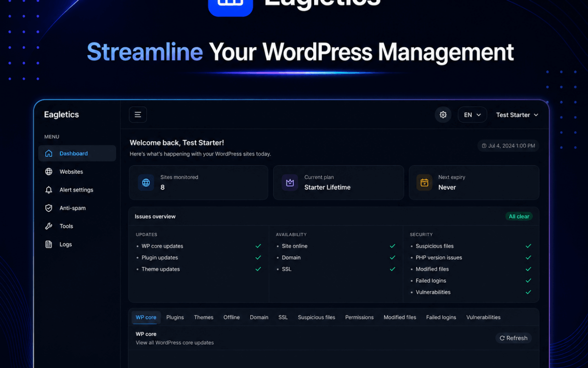Click the Tools wrench icon
Screen dimensions: 588x368
coord(49,226)
